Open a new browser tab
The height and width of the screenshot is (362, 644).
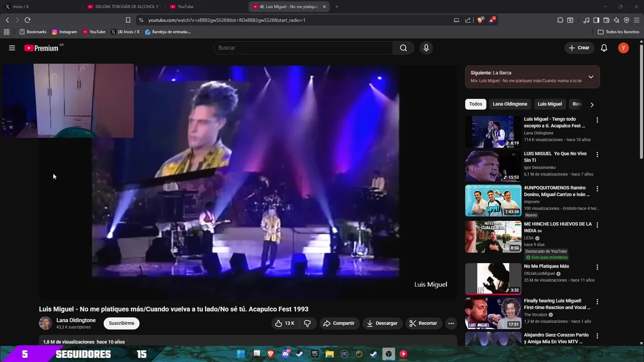[x=337, y=7]
